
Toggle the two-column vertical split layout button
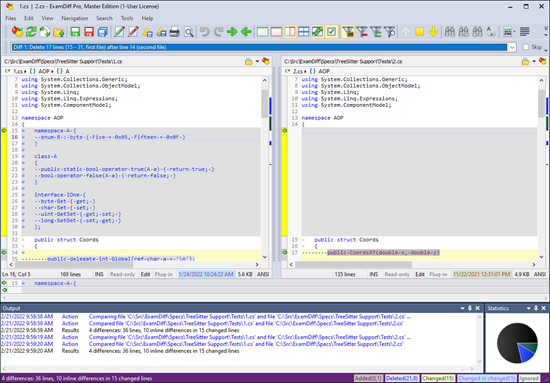tap(290, 32)
